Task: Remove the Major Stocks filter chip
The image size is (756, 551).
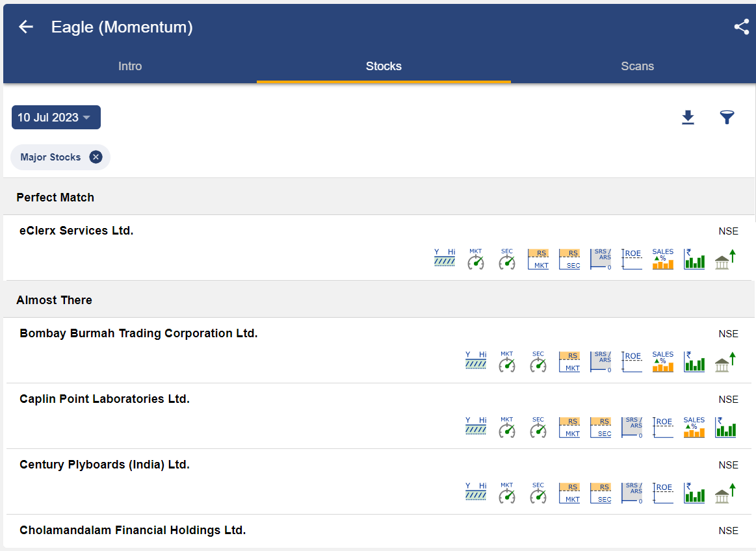Action: click(96, 157)
